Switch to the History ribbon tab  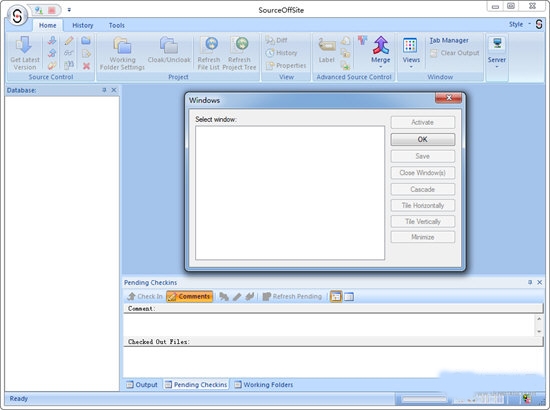point(83,25)
